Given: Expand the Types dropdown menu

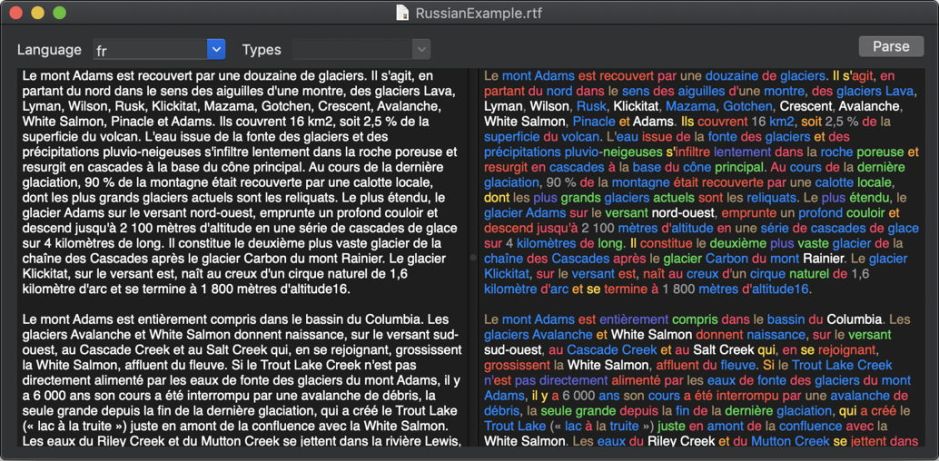Looking at the screenshot, I should pyautogui.click(x=421, y=49).
